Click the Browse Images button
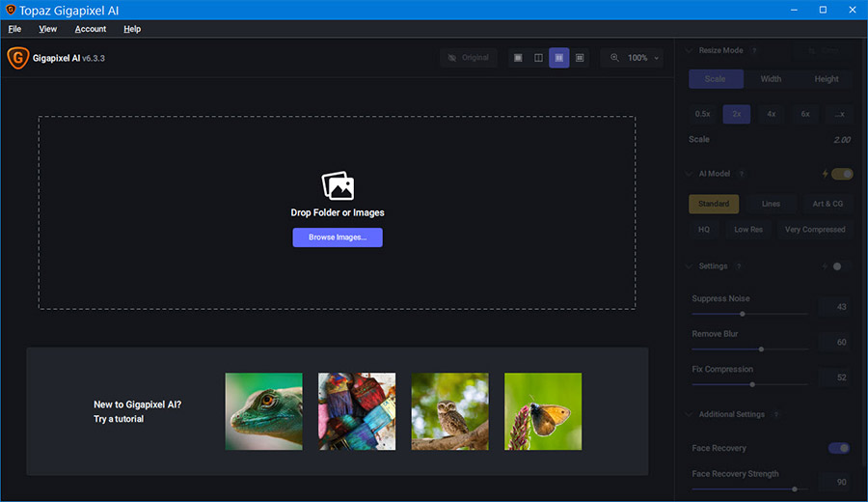This screenshot has width=868, height=502. (338, 237)
